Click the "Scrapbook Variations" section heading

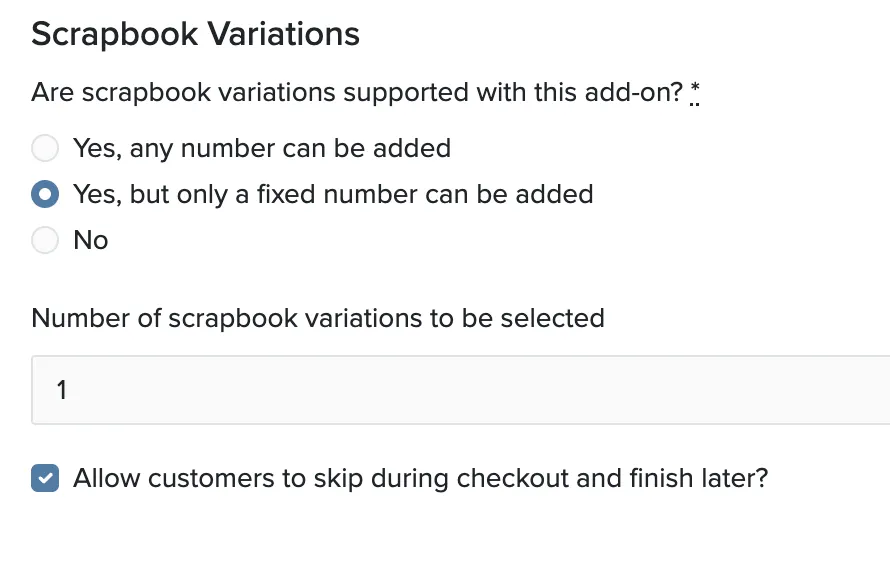tap(195, 35)
